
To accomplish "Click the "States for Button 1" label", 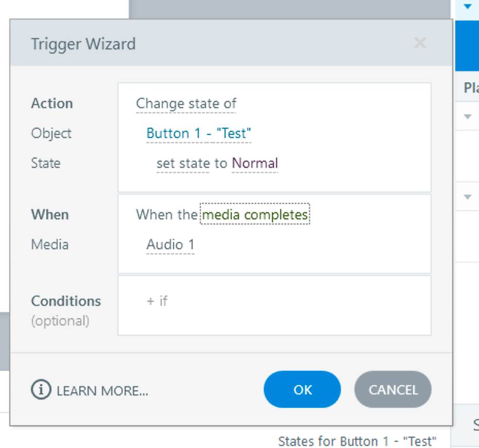I will pyautogui.click(x=357, y=441).
